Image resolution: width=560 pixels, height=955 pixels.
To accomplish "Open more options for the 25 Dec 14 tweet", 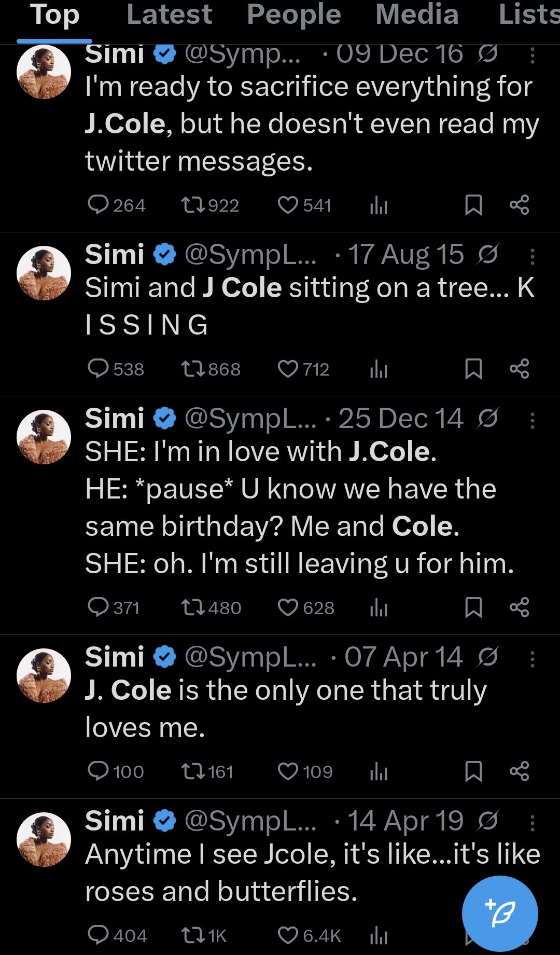I will coord(532,420).
